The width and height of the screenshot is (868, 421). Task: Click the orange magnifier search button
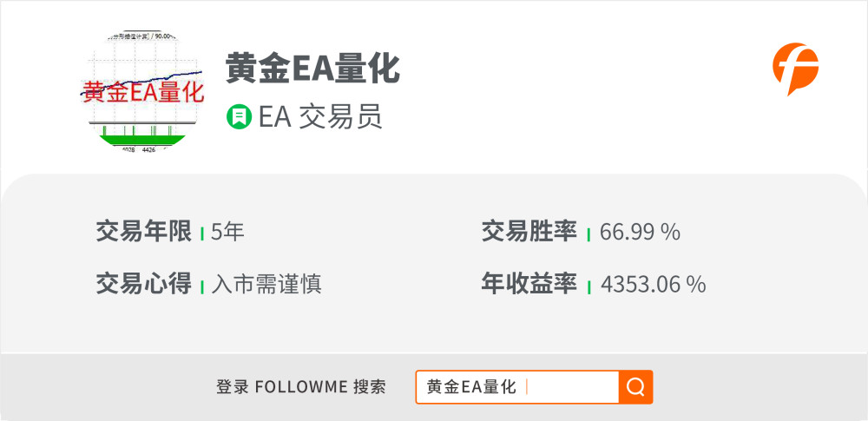[635, 386]
